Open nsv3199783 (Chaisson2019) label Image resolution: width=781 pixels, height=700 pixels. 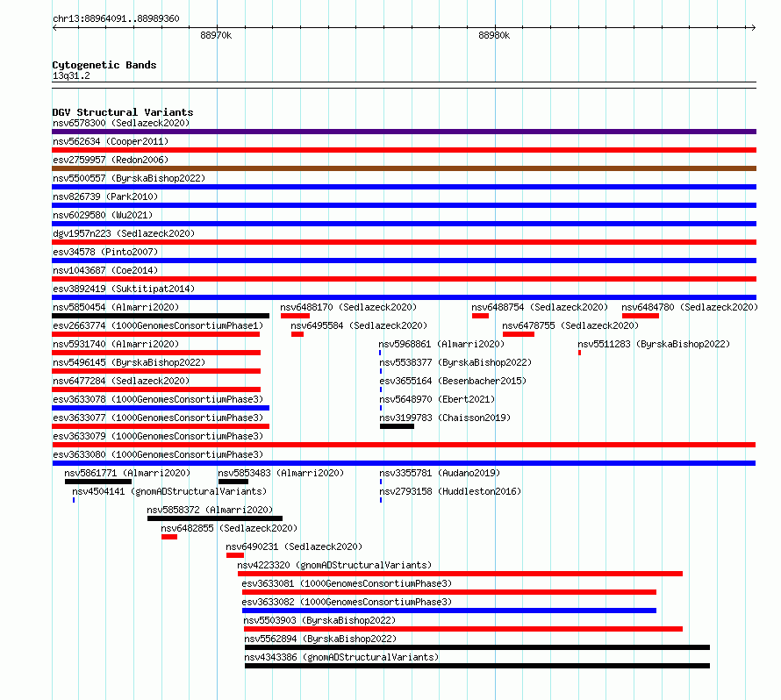click(445, 418)
